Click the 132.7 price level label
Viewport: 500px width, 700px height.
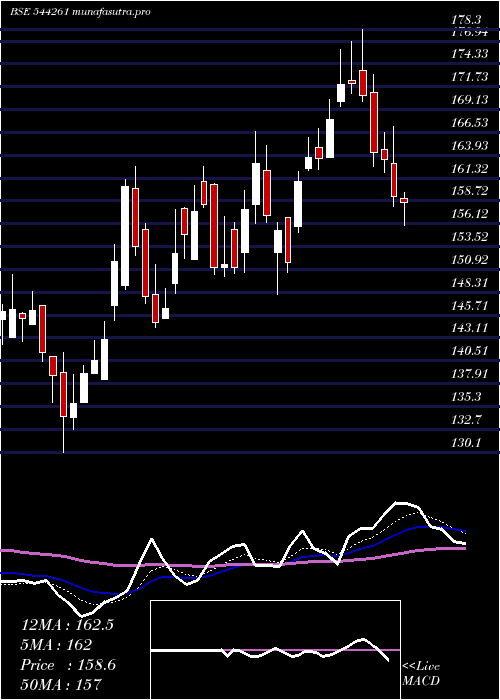coord(467,420)
